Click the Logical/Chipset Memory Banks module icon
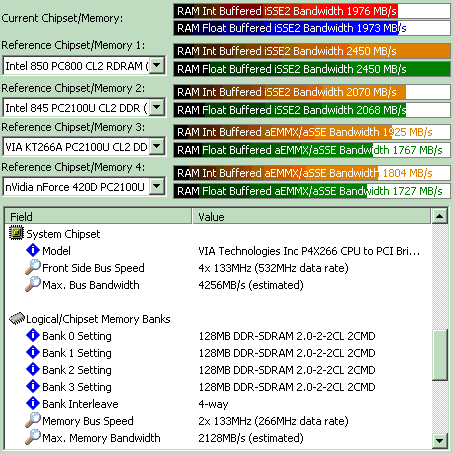 point(17,318)
